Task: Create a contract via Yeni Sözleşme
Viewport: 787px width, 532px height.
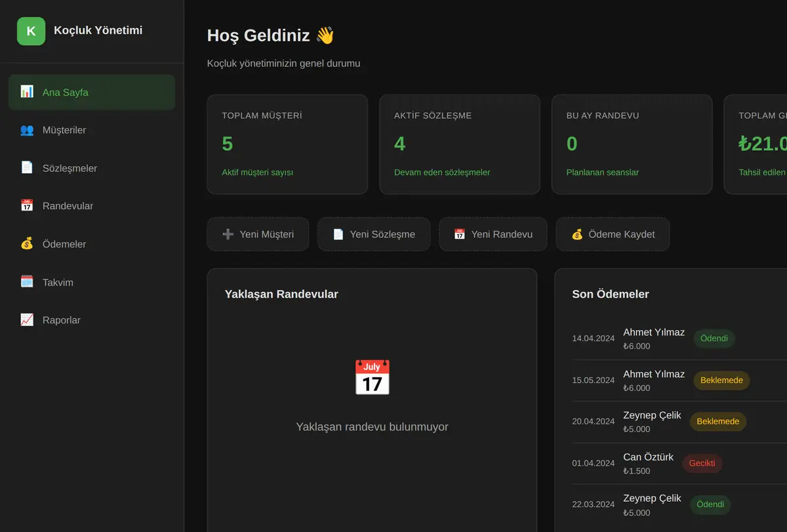Action: pos(374,234)
